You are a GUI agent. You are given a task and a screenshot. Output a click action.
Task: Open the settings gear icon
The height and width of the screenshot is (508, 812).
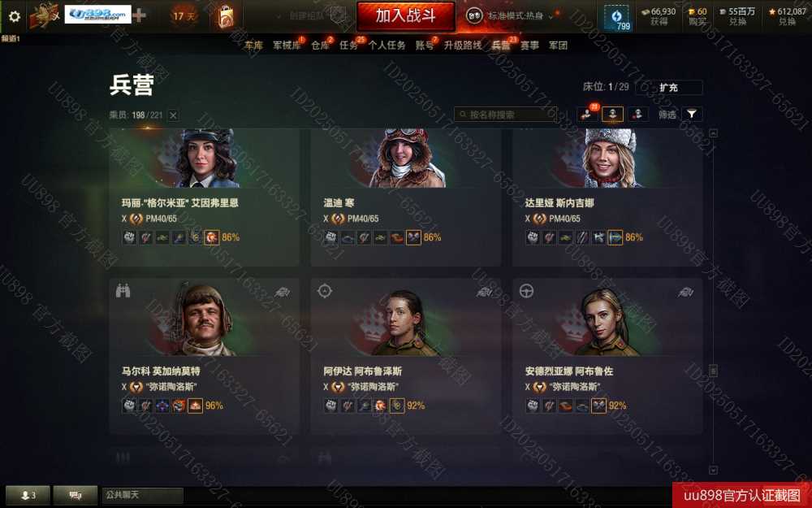[x=15, y=16]
